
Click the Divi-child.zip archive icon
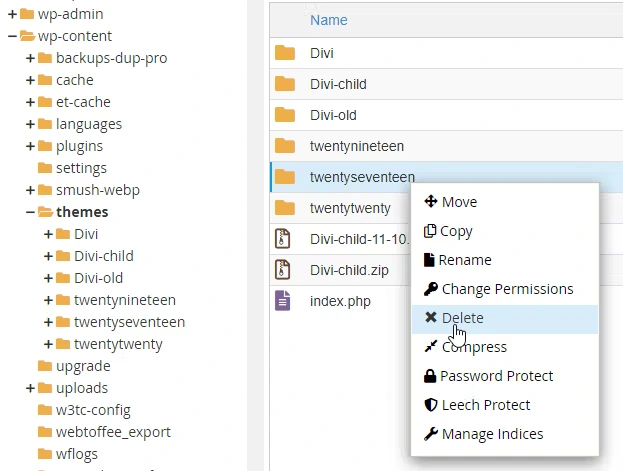pos(285,270)
